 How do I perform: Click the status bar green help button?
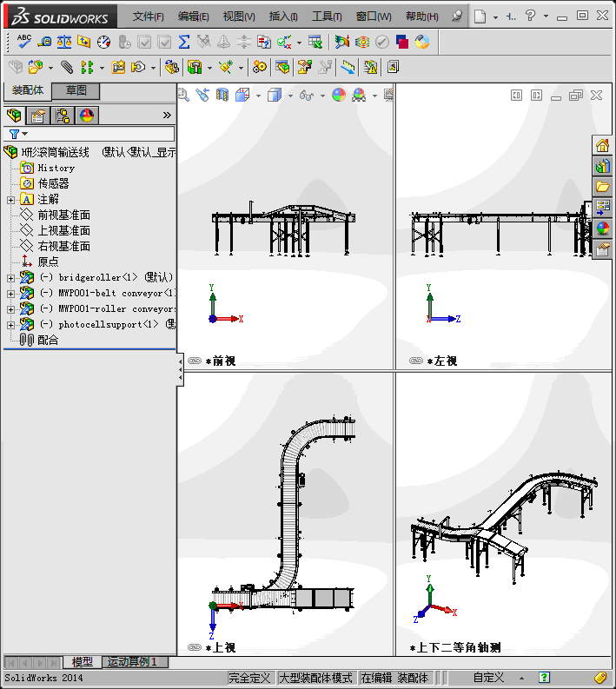[x=544, y=678]
